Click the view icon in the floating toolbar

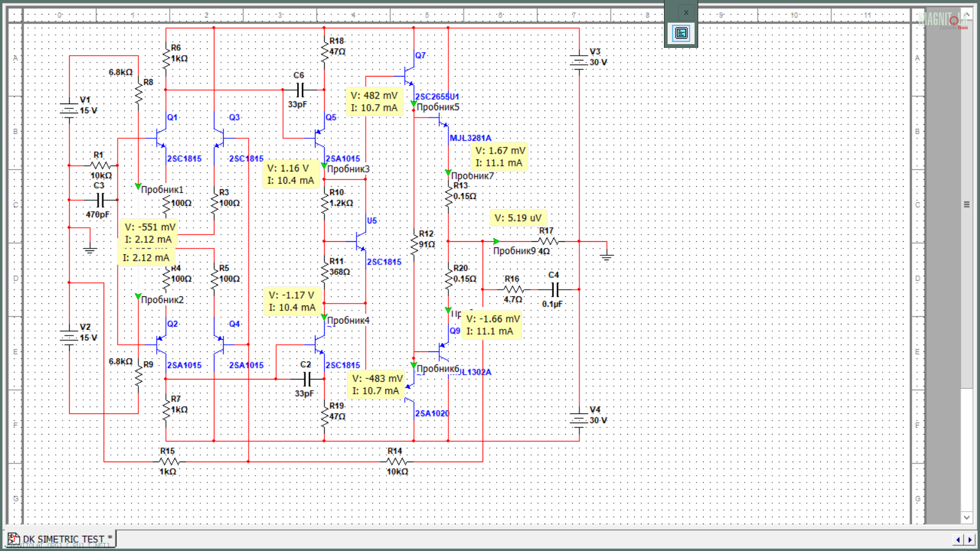(x=681, y=33)
